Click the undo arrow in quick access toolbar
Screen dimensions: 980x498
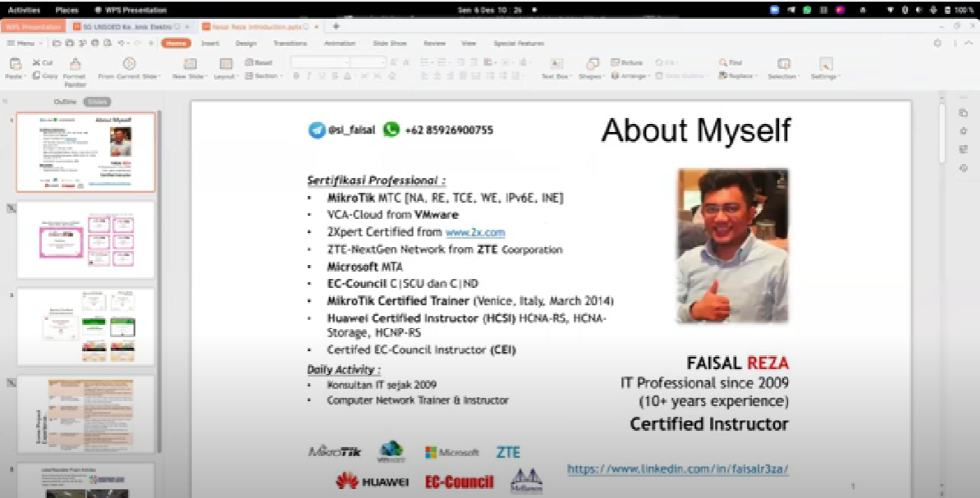tap(121, 43)
